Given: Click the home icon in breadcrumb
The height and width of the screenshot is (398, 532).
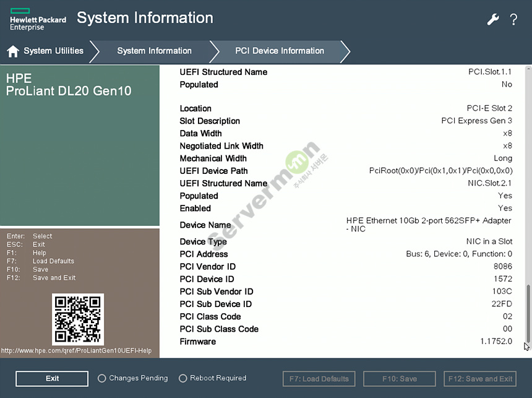Looking at the screenshot, I should [x=13, y=51].
